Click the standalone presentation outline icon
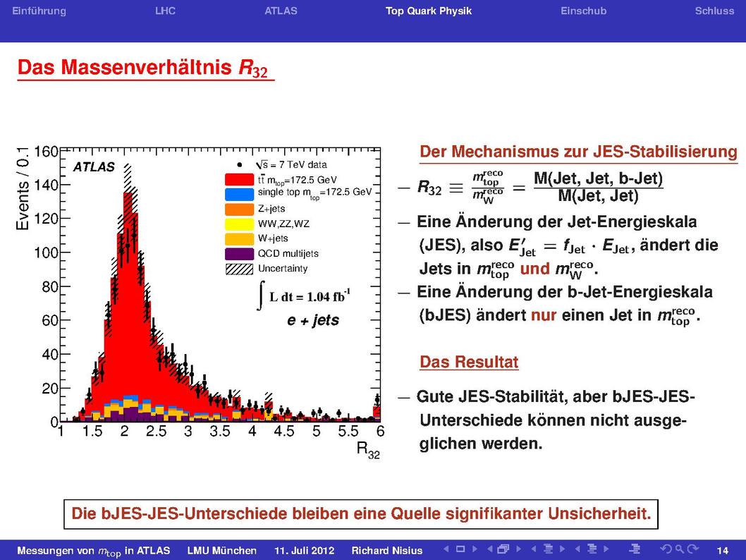 click(635, 549)
